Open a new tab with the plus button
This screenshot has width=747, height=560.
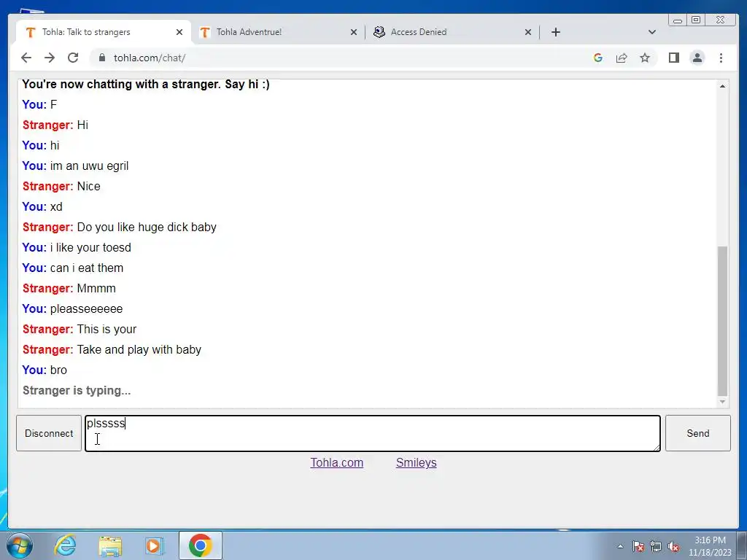[x=555, y=32]
